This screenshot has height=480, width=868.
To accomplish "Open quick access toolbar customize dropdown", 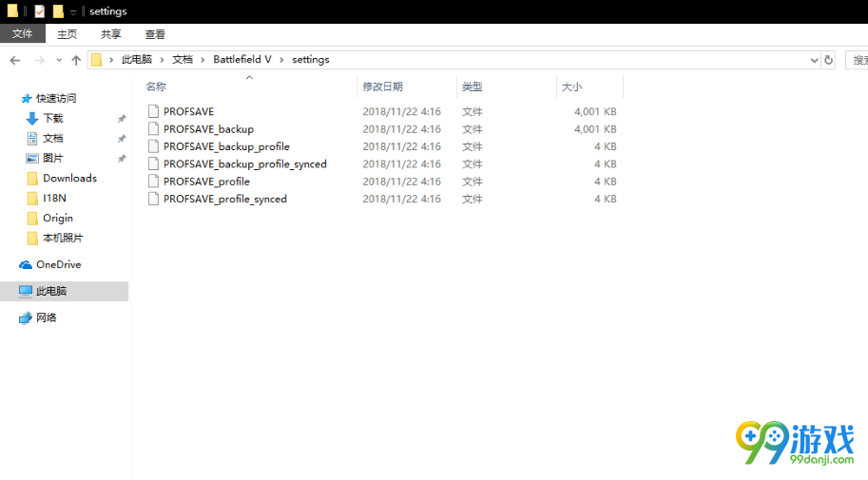I will coord(73,11).
